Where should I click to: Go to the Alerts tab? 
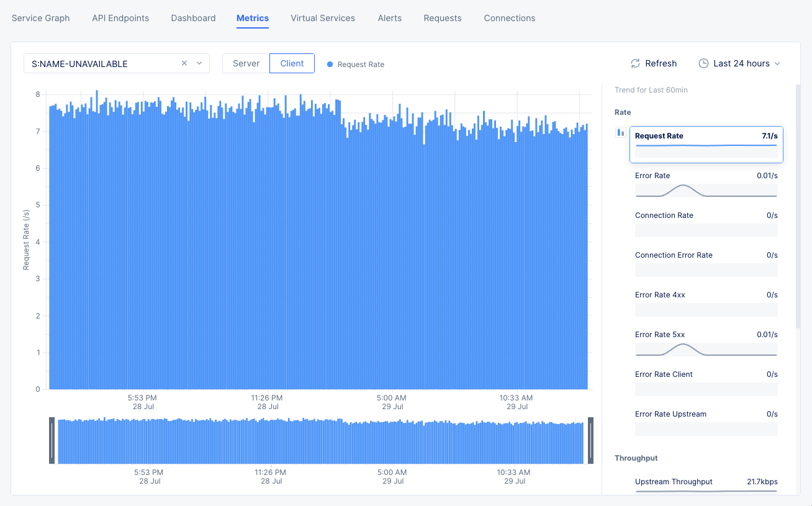coord(389,18)
